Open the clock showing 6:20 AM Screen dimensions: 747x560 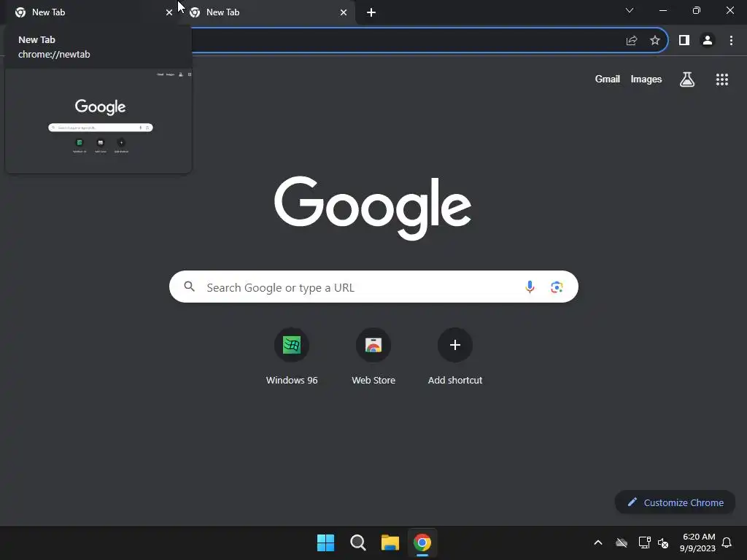click(697, 542)
